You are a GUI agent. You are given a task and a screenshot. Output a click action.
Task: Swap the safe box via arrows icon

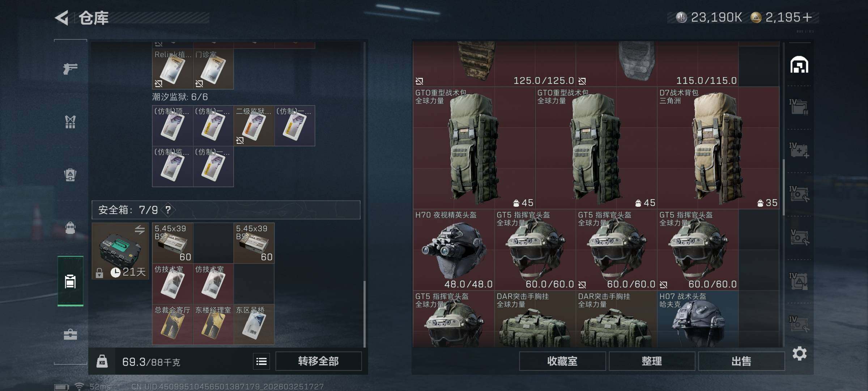click(140, 230)
